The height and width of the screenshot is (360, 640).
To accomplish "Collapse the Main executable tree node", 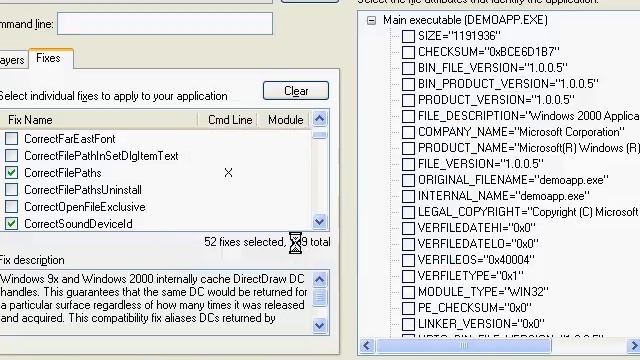I will (x=371, y=20).
